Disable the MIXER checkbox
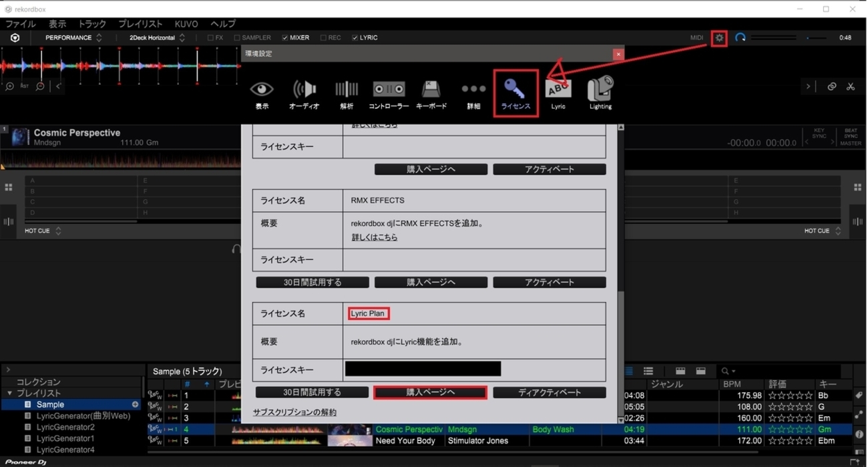Viewport: 868px width, 467px height. pyautogui.click(x=285, y=38)
